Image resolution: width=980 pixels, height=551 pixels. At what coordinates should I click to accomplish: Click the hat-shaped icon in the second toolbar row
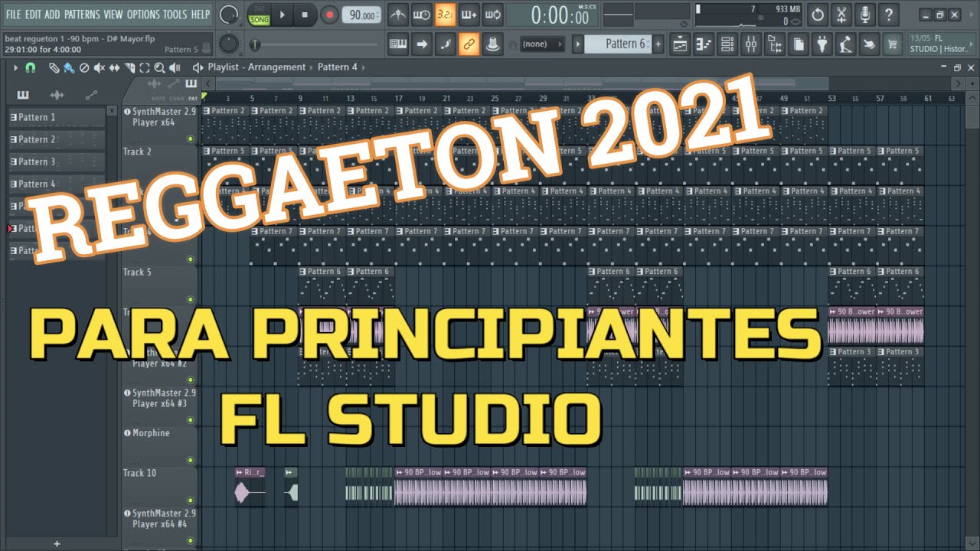coord(492,44)
